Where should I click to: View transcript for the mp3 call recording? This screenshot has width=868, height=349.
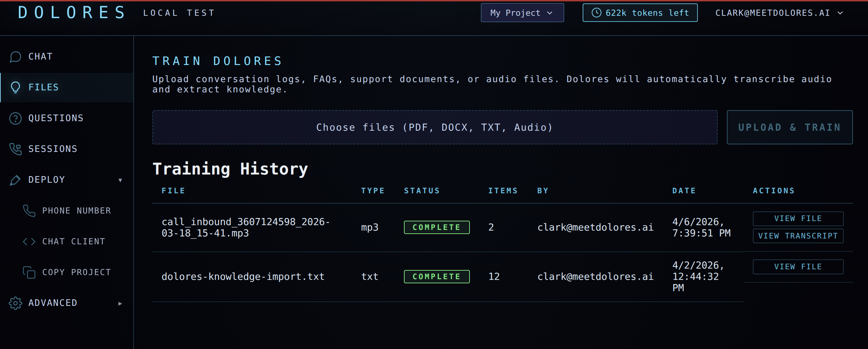[798, 236]
